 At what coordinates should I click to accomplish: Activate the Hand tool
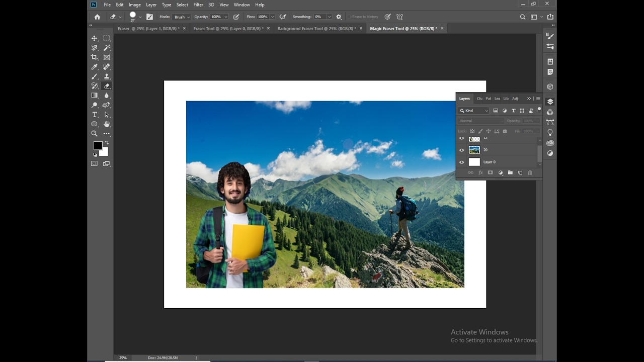pyautogui.click(x=107, y=124)
